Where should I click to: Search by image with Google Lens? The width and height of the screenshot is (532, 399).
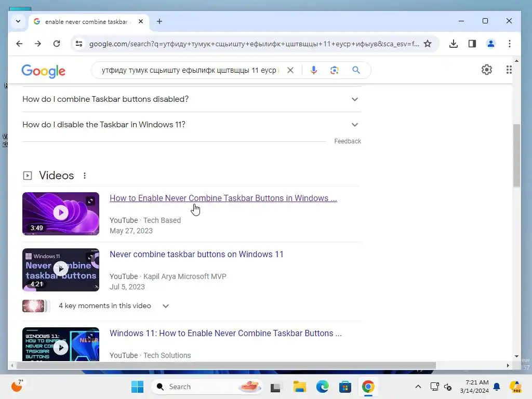click(x=335, y=70)
